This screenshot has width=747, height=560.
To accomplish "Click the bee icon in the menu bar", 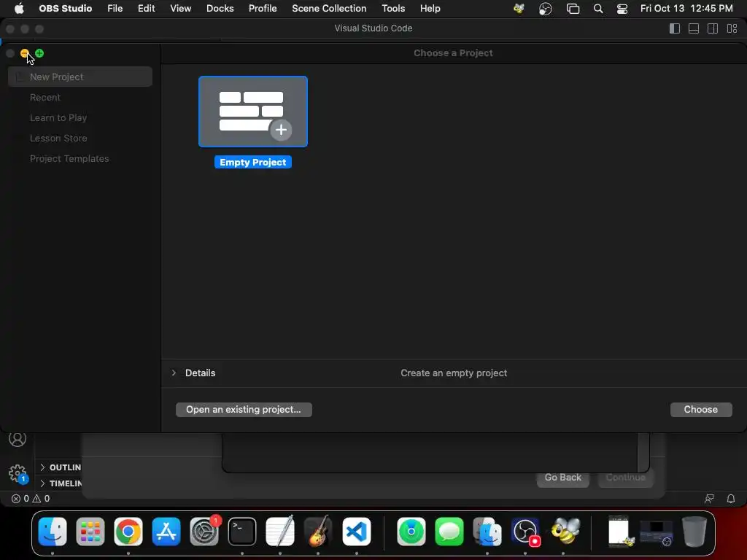I will (519, 9).
